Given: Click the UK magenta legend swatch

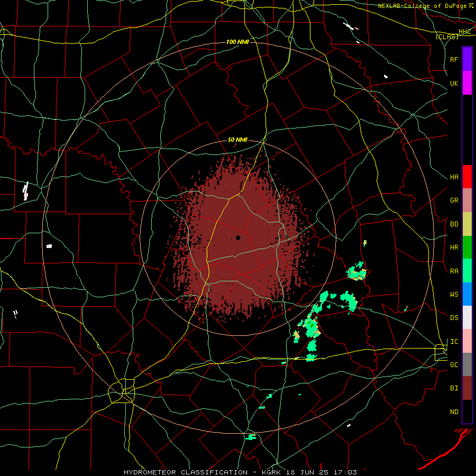Looking at the screenshot, I should [467, 83].
